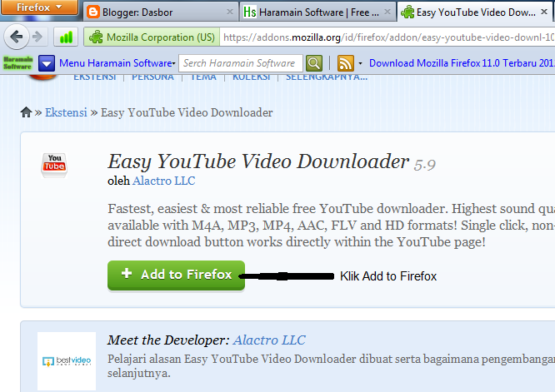Open the Menu Haramain Software dropdown

pos(117,63)
